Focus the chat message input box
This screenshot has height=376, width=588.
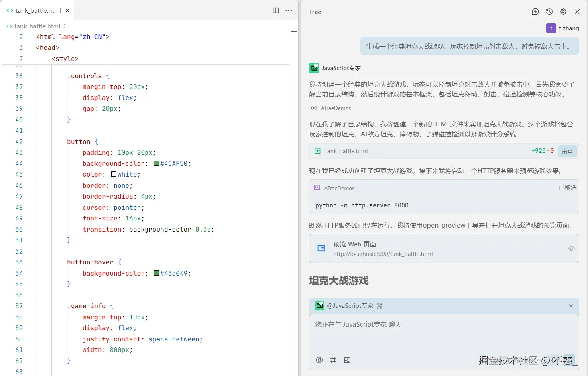pyautogui.click(x=444, y=333)
